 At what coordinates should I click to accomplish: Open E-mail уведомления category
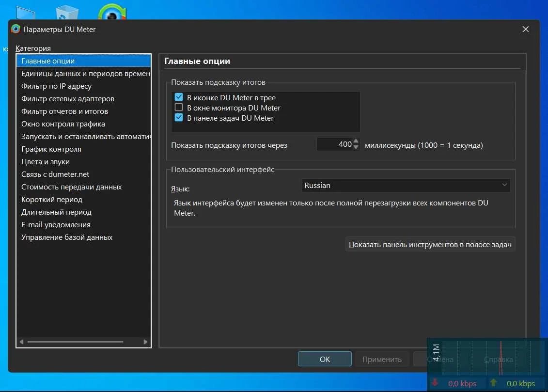[83, 224]
